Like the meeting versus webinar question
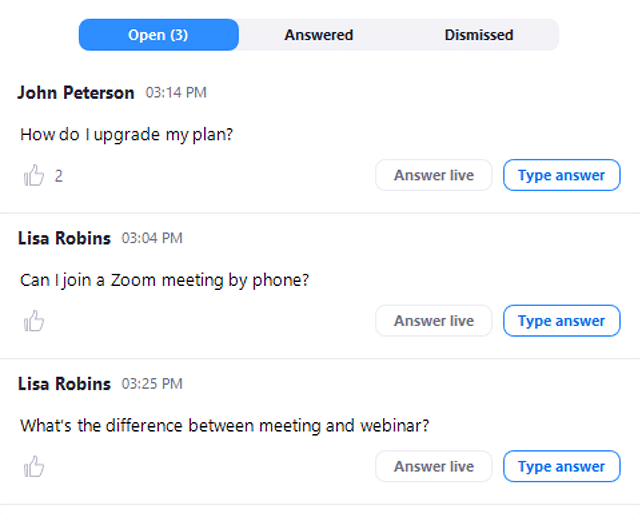This screenshot has width=640, height=513. click(x=34, y=466)
